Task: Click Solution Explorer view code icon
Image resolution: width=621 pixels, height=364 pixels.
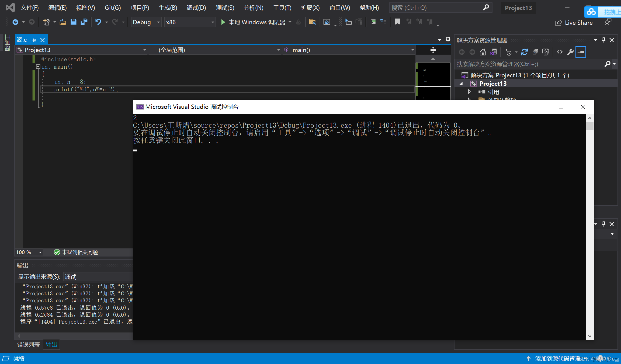Action: pyautogui.click(x=560, y=52)
